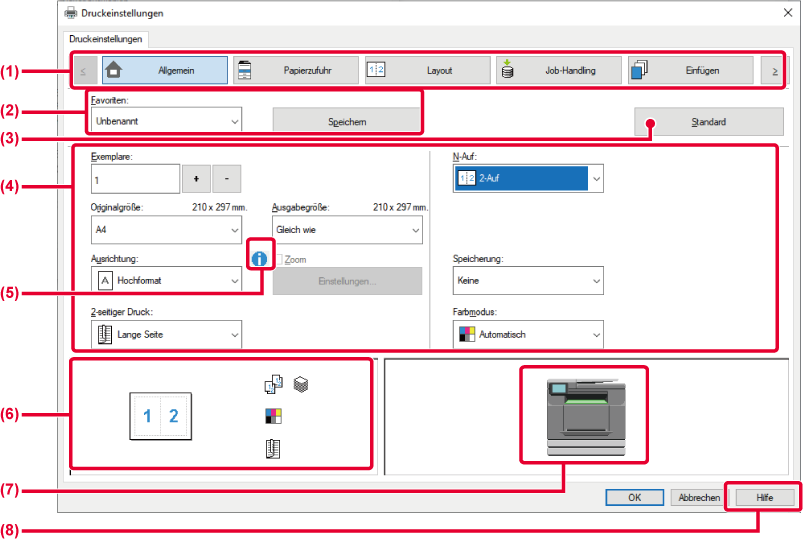Image resolution: width=804 pixels, height=540 pixels.
Task: Increase copies with the plus button
Action: [196, 178]
